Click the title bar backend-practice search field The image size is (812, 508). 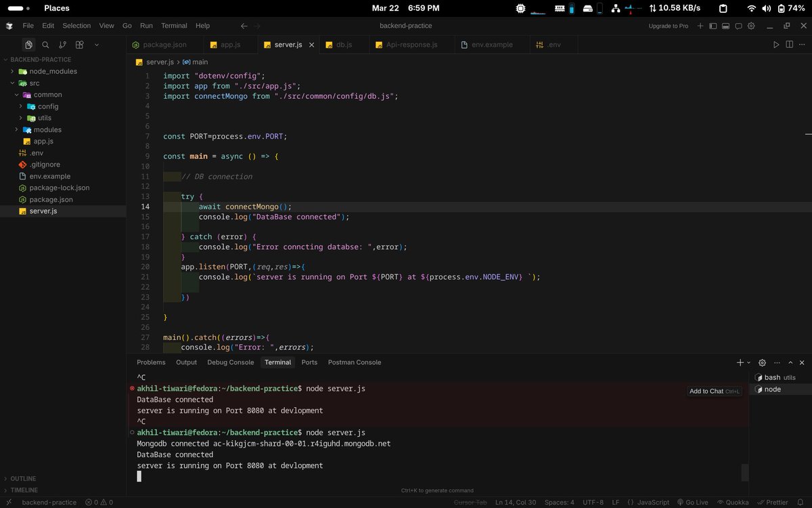(406, 26)
